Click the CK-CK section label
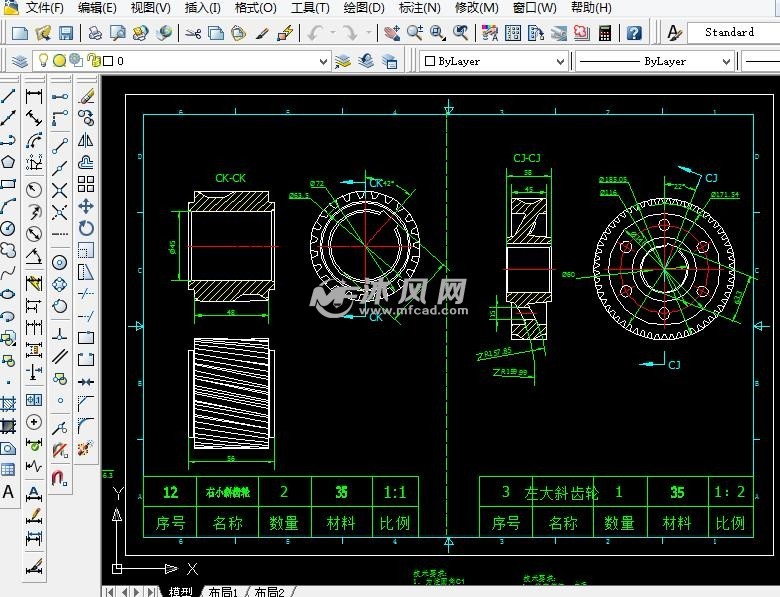Image resolution: width=780 pixels, height=597 pixels. 230,178
